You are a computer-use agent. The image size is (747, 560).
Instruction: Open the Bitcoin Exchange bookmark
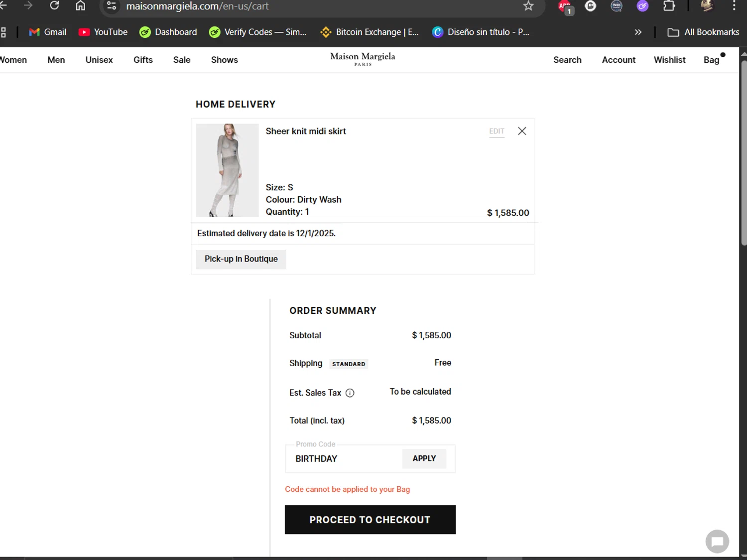[370, 32]
